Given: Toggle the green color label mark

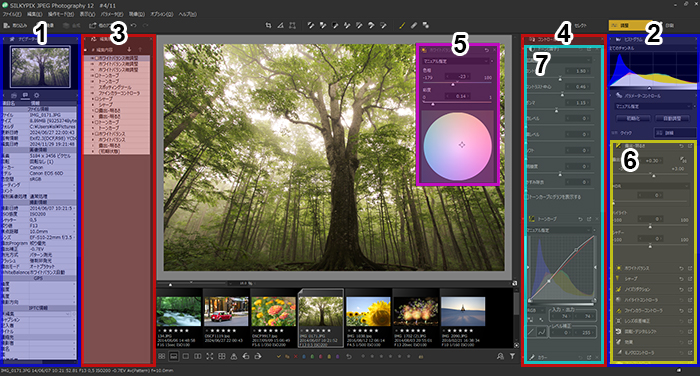Looking at the screenshot, I should point(312,357).
